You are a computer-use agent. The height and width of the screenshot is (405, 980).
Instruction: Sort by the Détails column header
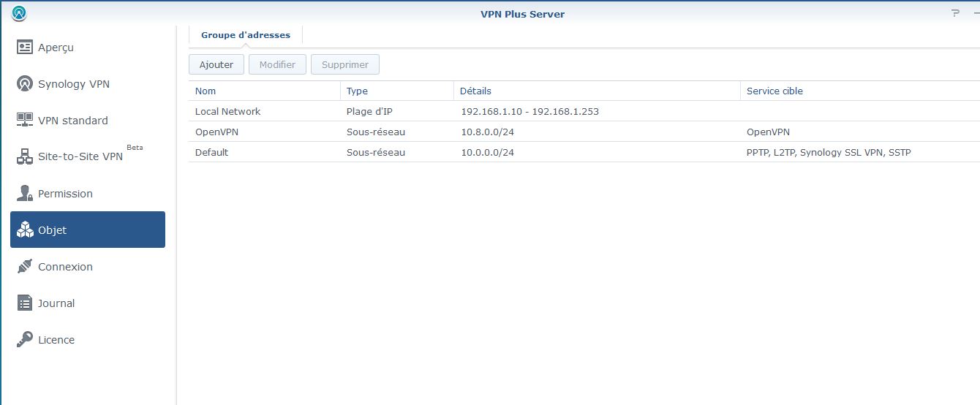[597, 91]
